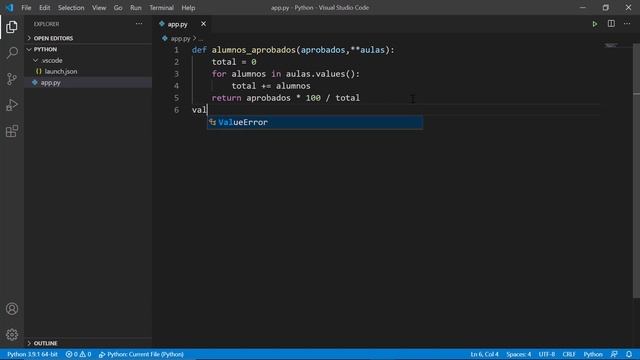640x360 pixels.
Task: Open Explorer Views and More Actions ellipsis
Action: (x=139, y=24)
